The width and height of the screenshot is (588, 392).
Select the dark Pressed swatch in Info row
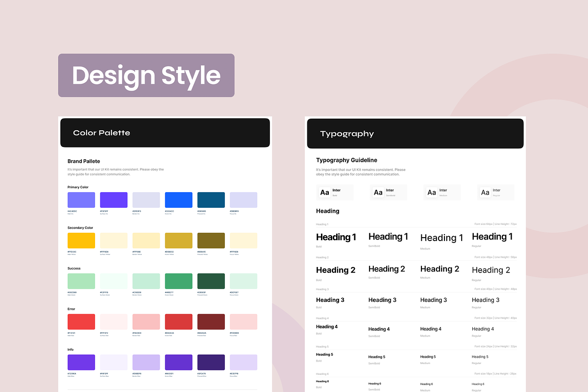211,363
